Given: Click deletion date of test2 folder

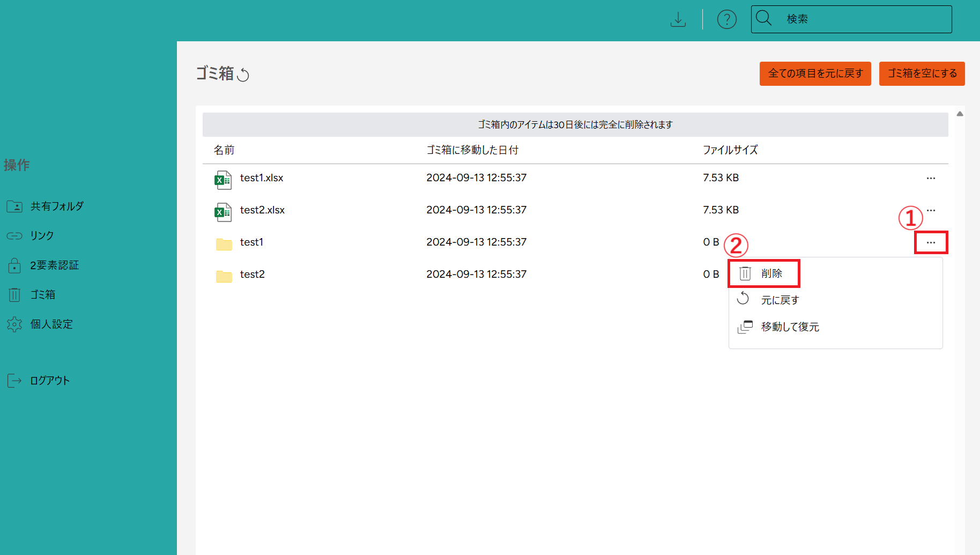Looking at the screenshot, I should coord(477,275).
